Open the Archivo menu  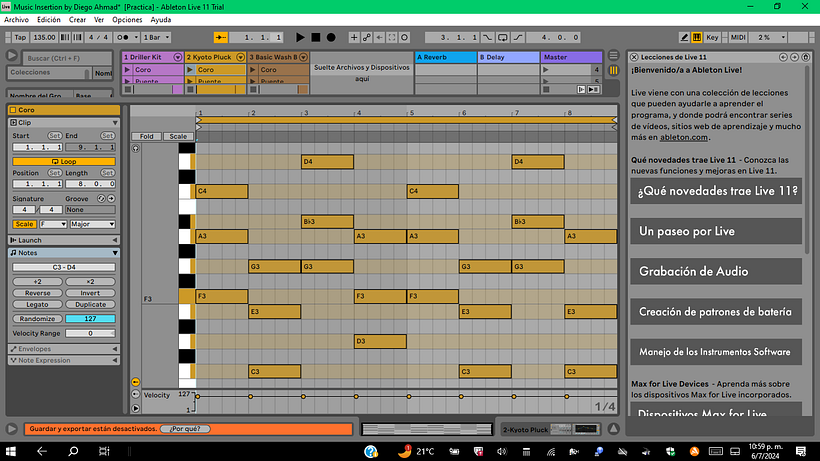[16, 20]
